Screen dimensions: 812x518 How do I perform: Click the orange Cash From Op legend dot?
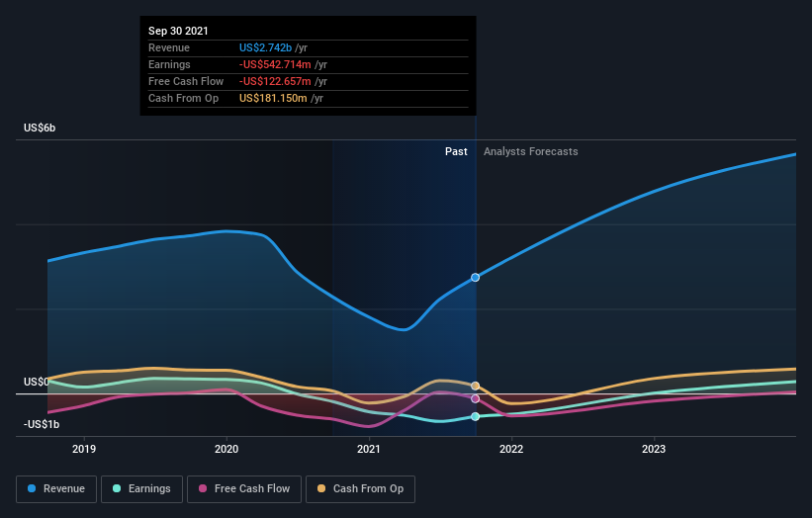click(x=321, y=488)
